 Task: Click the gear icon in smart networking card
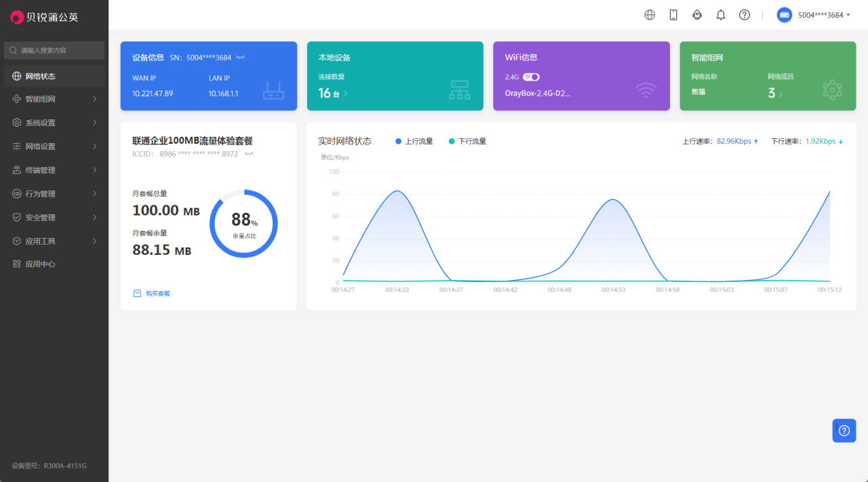pos(832,90)
